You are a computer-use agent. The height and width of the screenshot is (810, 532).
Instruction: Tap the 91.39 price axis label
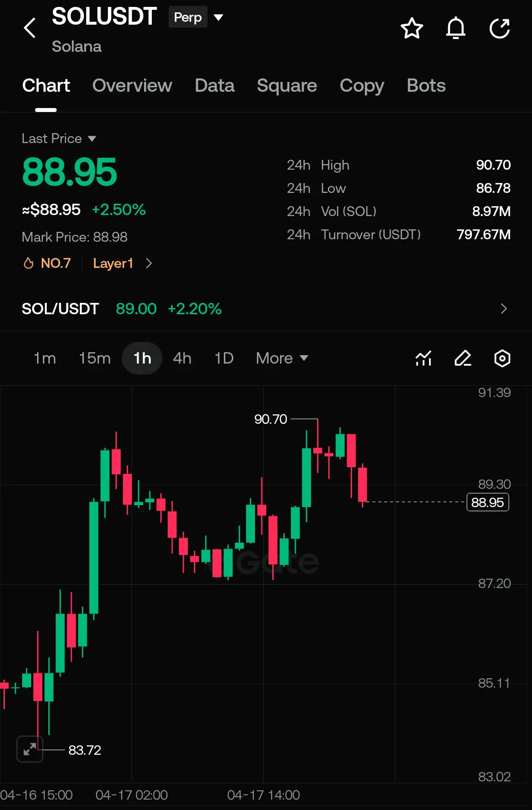click(x=494, y=393)
